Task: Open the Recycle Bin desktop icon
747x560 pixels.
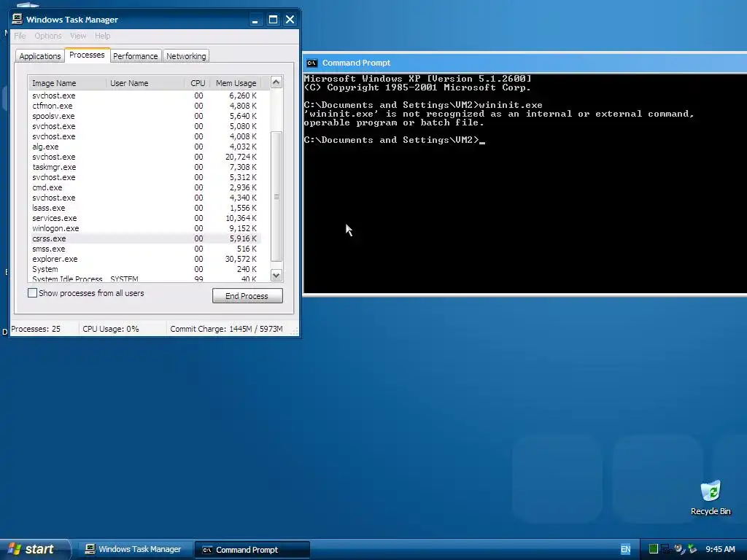Action: pos(711,497)
